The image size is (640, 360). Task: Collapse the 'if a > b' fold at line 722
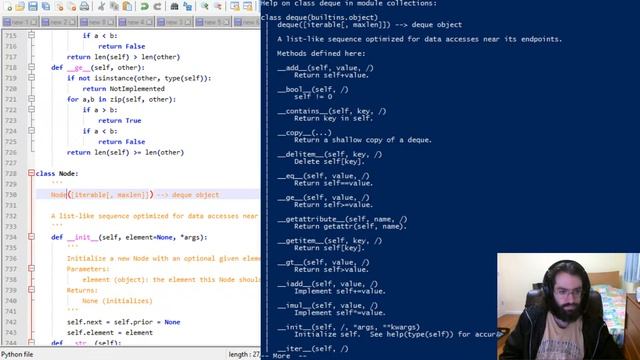pos(31,109)
